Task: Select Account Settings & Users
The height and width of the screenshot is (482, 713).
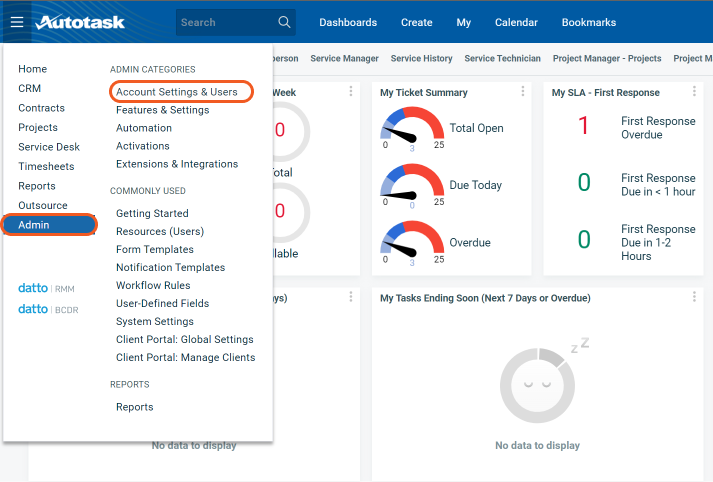Action: coord(177,92)
